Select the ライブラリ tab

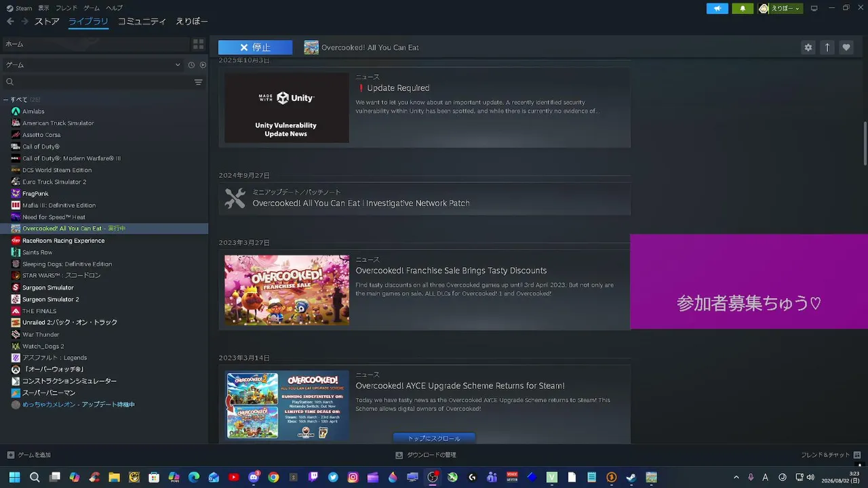(x=88, y=22)
